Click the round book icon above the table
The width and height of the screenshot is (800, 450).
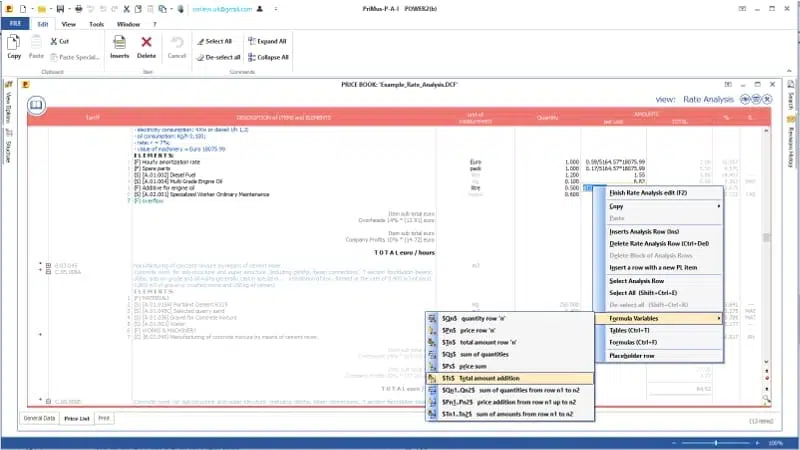[x=36, y=105]
